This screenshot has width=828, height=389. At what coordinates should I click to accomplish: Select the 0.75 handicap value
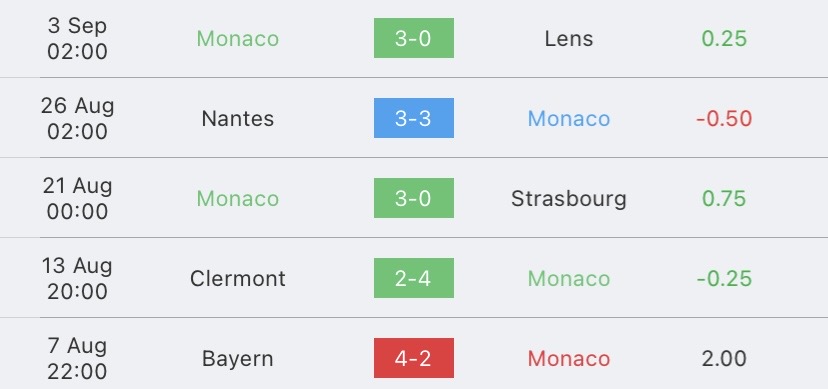click(x=724, y=198)
